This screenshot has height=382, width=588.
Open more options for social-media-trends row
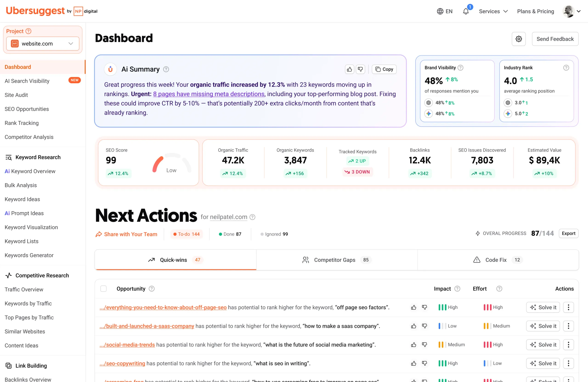click(568, 345)
